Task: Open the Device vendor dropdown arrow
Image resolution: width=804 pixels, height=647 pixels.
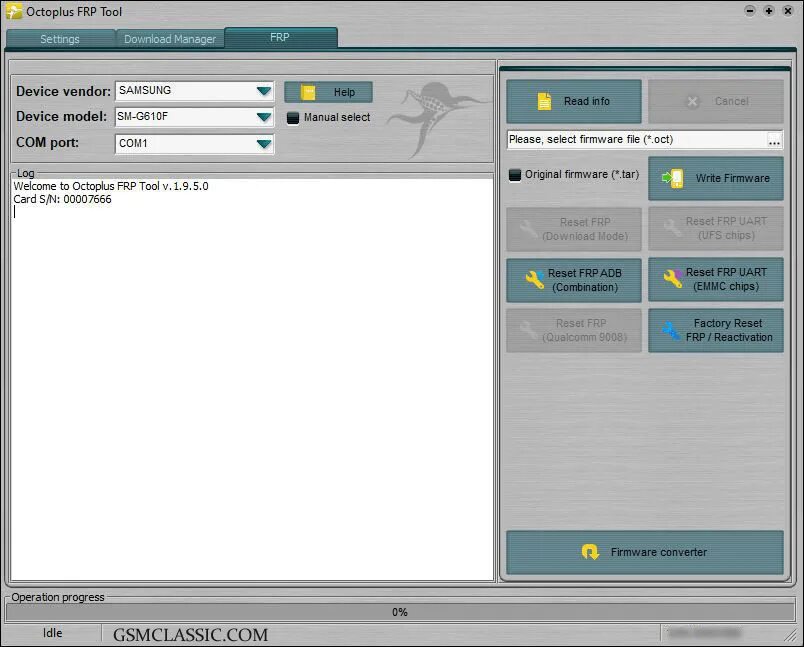Action: pos(264,91)
